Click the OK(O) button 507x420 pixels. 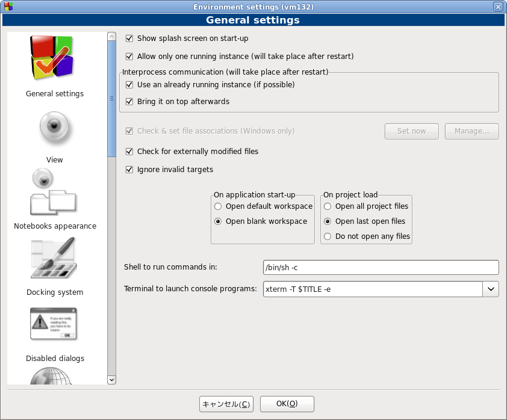point(287,404)
